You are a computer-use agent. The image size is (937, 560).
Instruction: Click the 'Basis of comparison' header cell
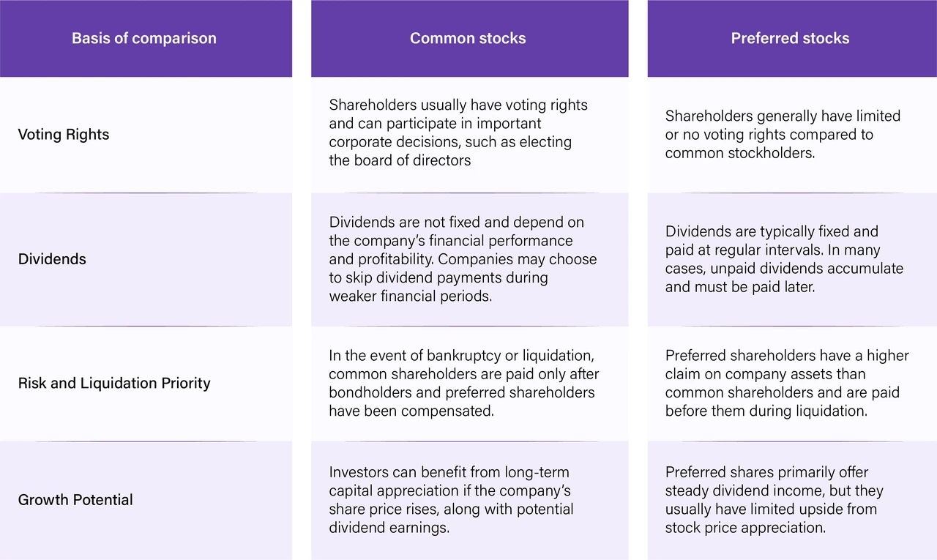coord(144,38)
